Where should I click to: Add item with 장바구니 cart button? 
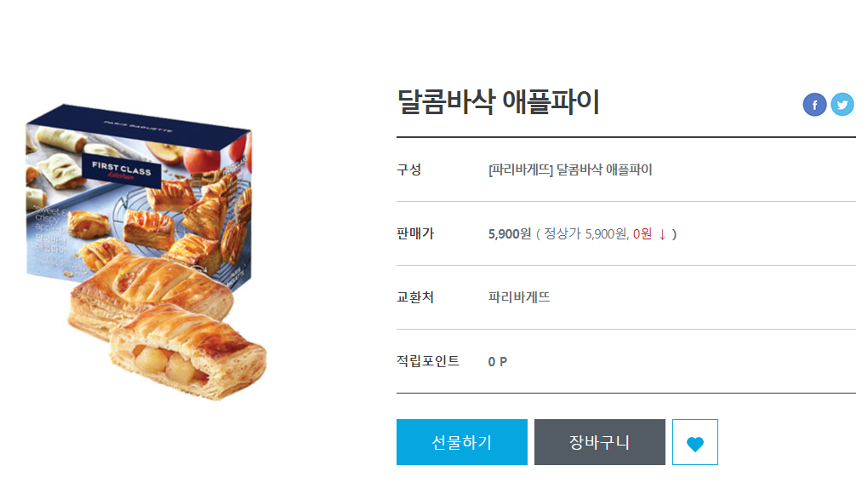click(600, 442)
